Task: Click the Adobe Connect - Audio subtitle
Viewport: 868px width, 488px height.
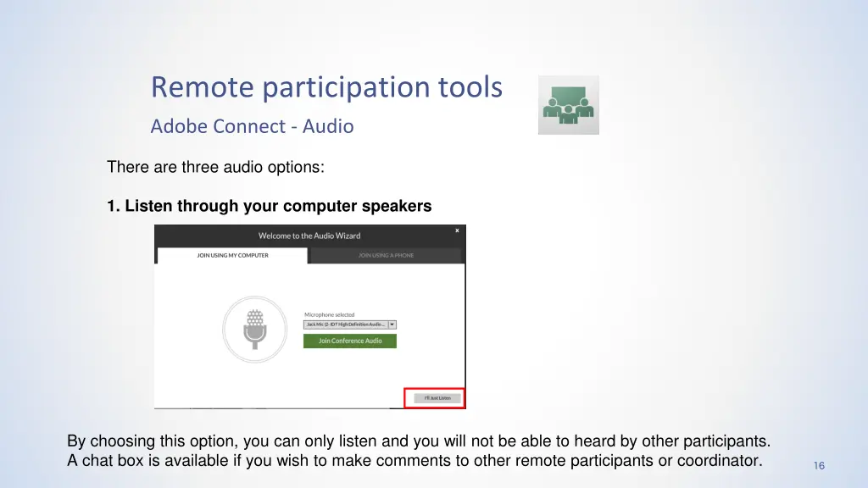Action: pos(252,126)
